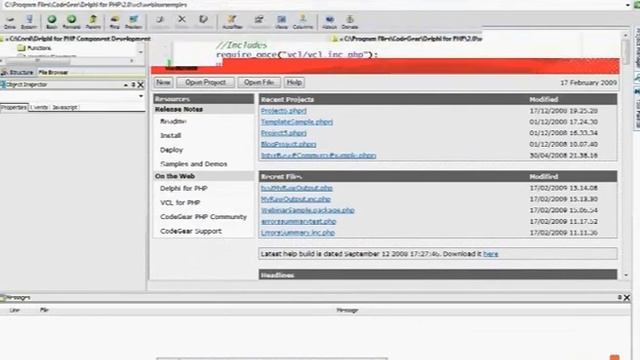Image resolution: width=640 pixels, height=360 pixels.
Task: Open the Delphi for PHP web link
Action: coord(184,189)
